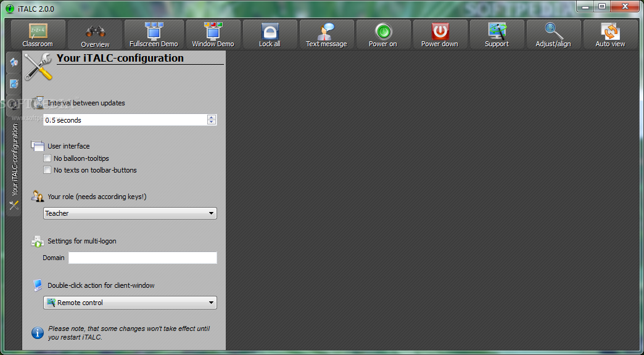Click the client-window monitor icon
Viewport: 644px width, 355px height.
click(38, 285)
